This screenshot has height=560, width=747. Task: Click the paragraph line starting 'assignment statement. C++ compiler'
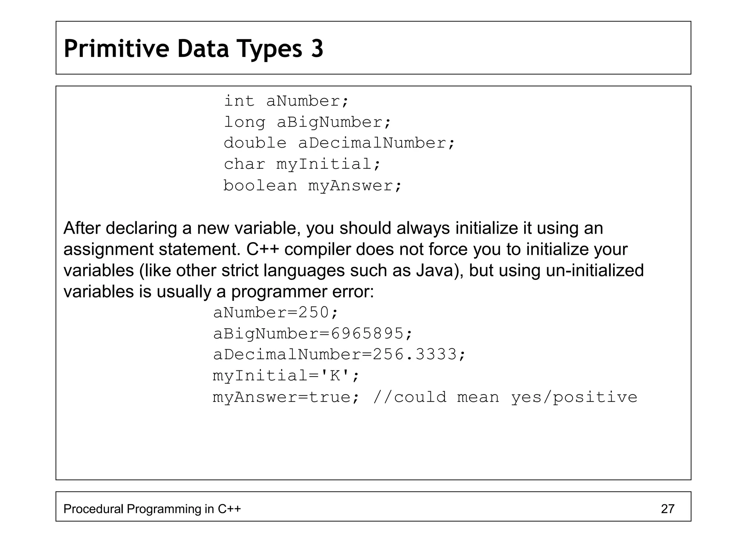point(345,249)
